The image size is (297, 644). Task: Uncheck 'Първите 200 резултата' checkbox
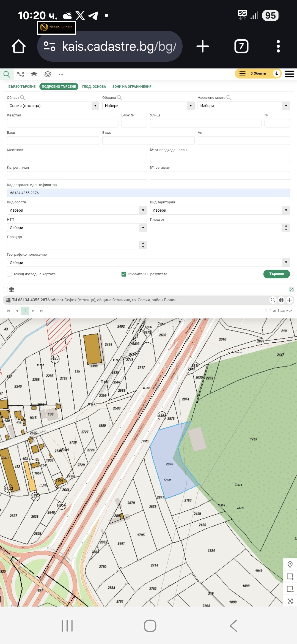124,274
